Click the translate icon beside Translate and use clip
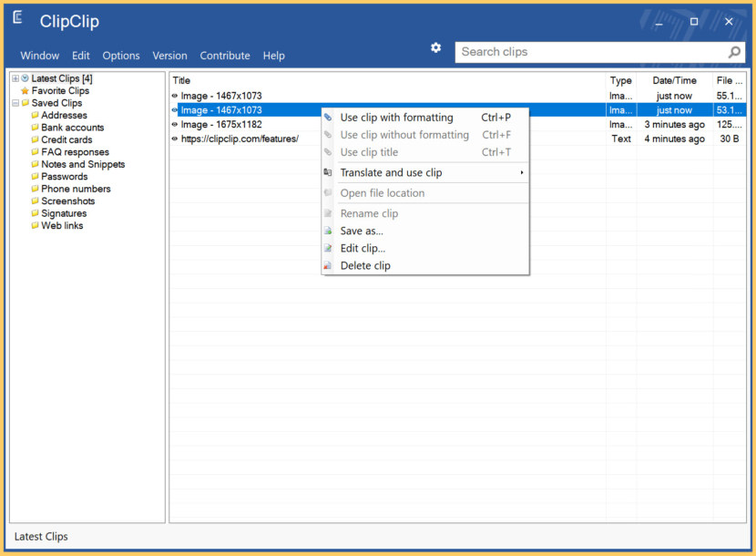The image size is (756, 556). [x=328, y=172]
